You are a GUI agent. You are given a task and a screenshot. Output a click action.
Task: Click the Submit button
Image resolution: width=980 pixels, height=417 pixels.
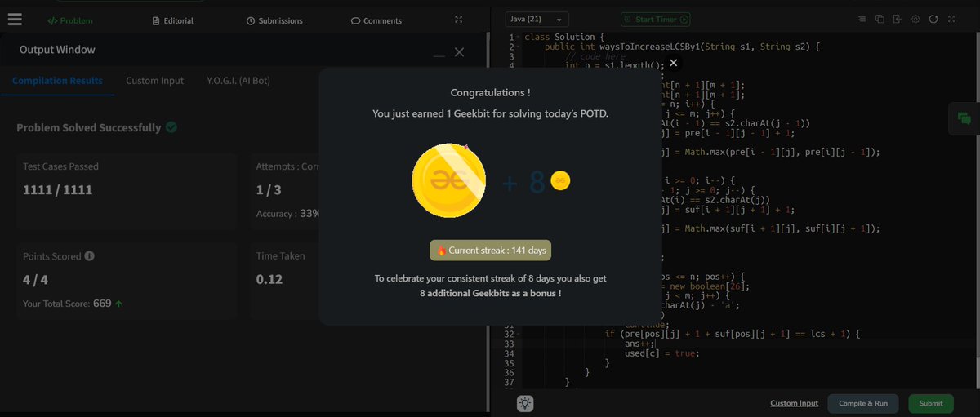[931, 403]
